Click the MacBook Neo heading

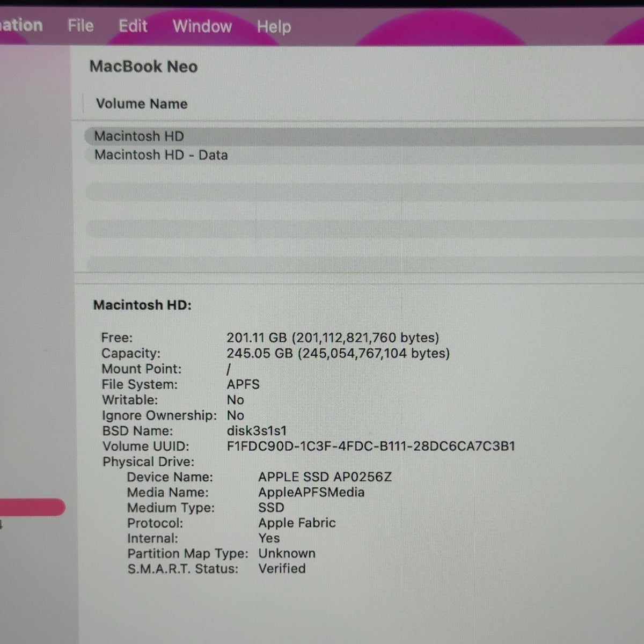143,67
